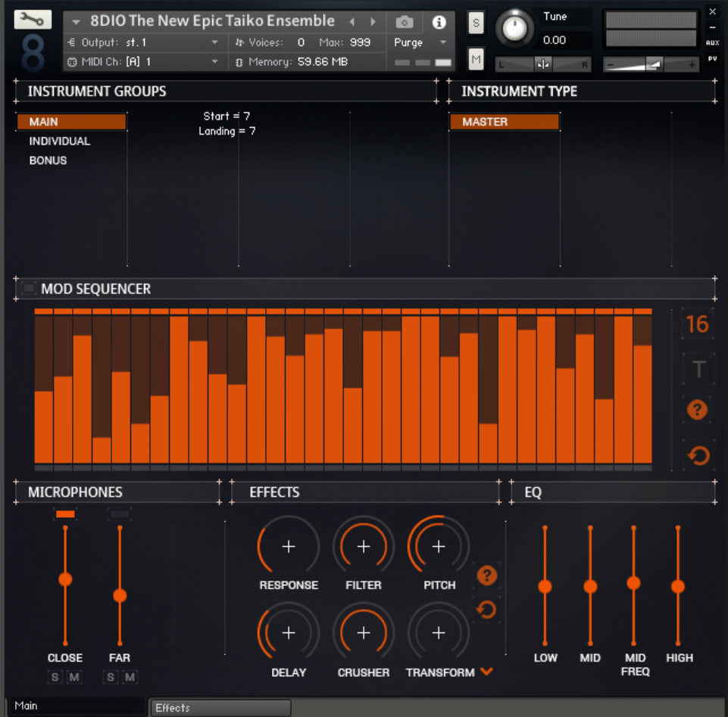Click the Tune knob

(x=514, y=29)
